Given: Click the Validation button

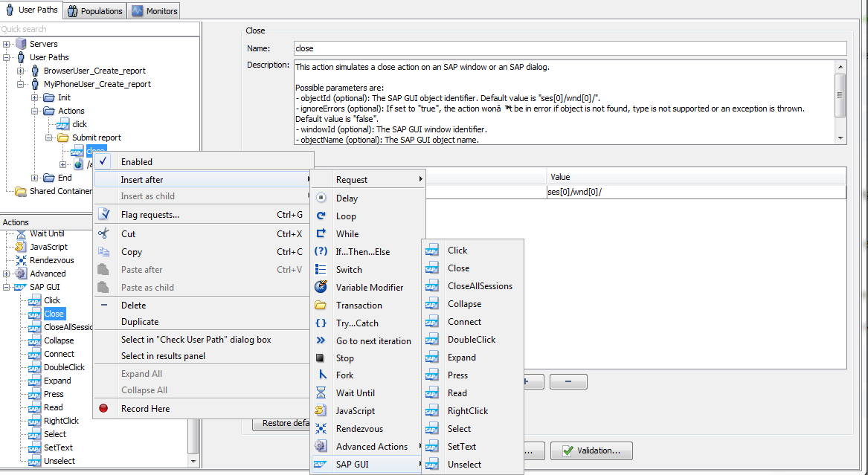Looking at the screenshot, I should coord(591,450).
